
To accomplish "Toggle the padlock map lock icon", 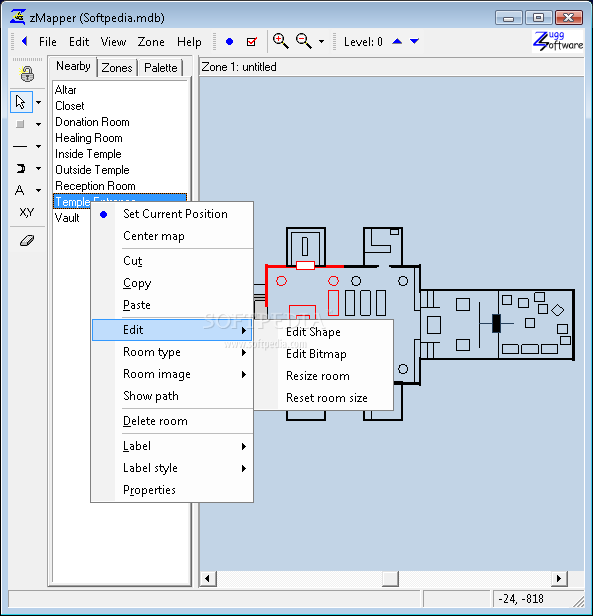I will click(x=27, y=73).
